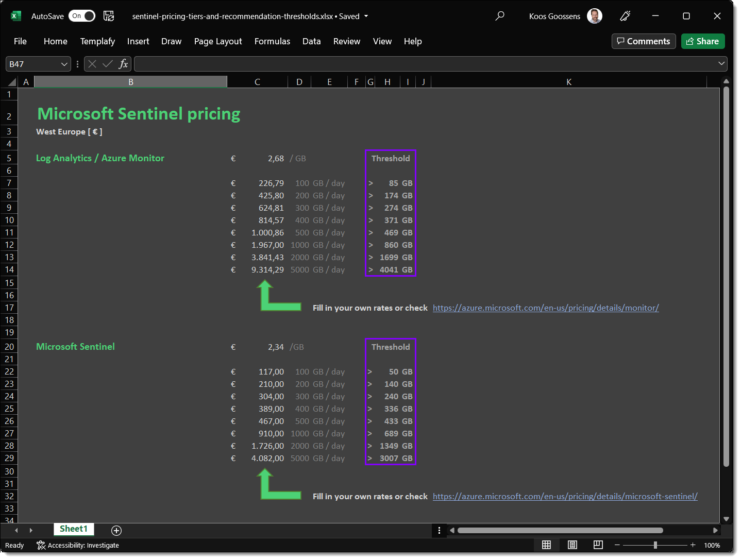Open the Formulas tab
The width and height of the screenshot is (741, 560).
272,41
